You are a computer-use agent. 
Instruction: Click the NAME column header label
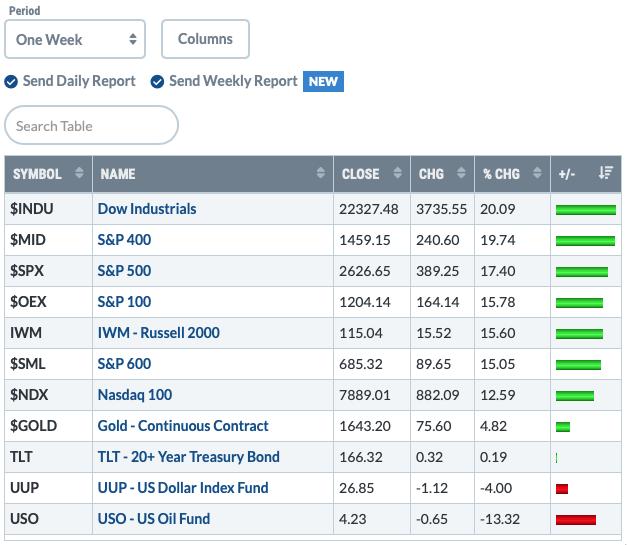118,174
